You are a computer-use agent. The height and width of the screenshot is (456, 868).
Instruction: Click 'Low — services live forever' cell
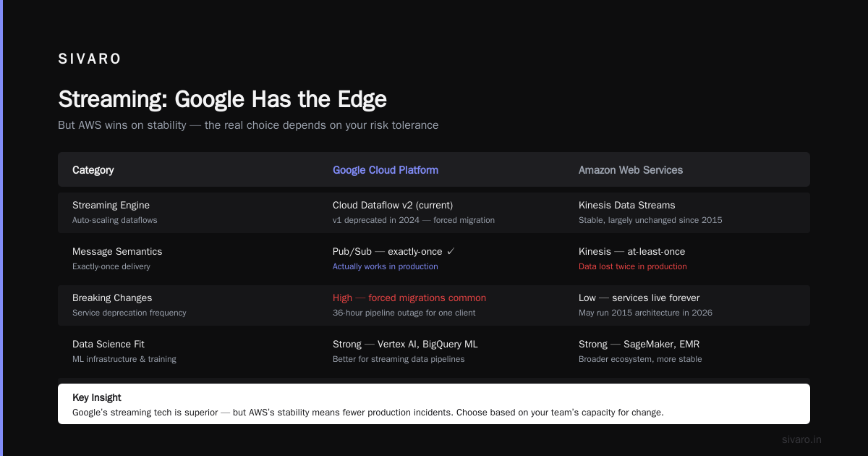pyautogui.click(x=639, y=298)
